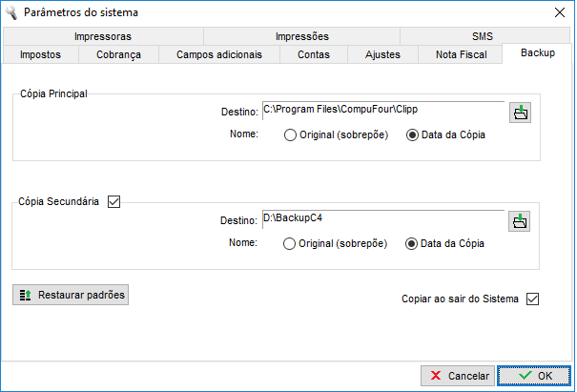
Task: Switch to the Ajustes tab
Action: pos(382,54)
